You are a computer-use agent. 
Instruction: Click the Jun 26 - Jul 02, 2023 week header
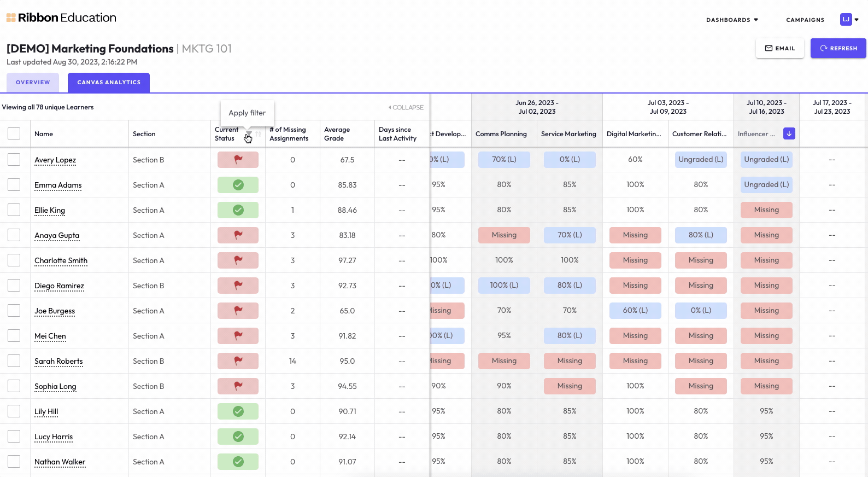click(x=537, y=107)
